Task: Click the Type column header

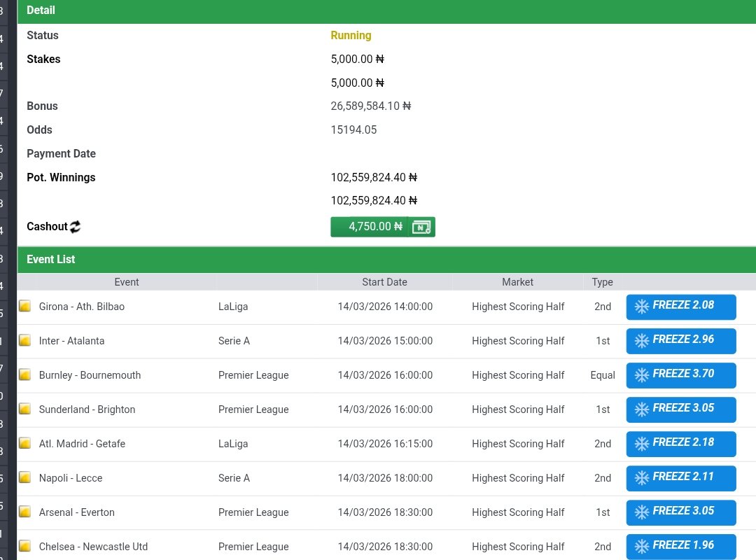Action: [602, 282]
